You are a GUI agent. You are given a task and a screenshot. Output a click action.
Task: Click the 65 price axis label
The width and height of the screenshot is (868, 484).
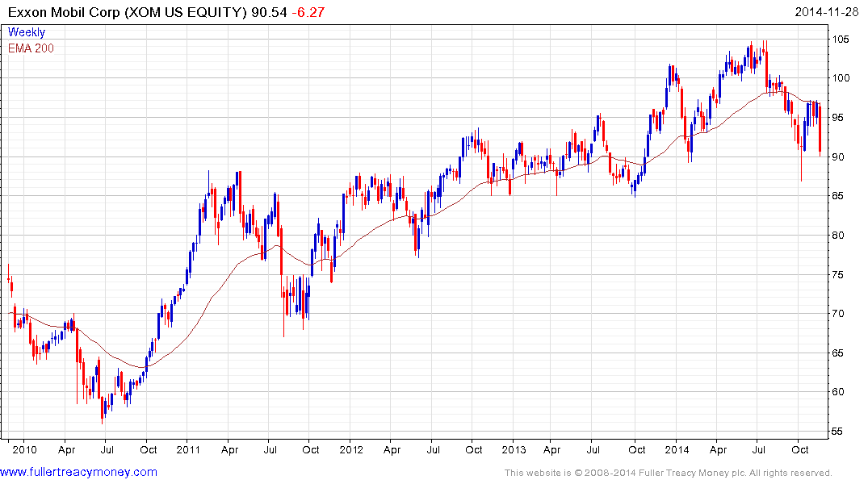tap(838, 353)
